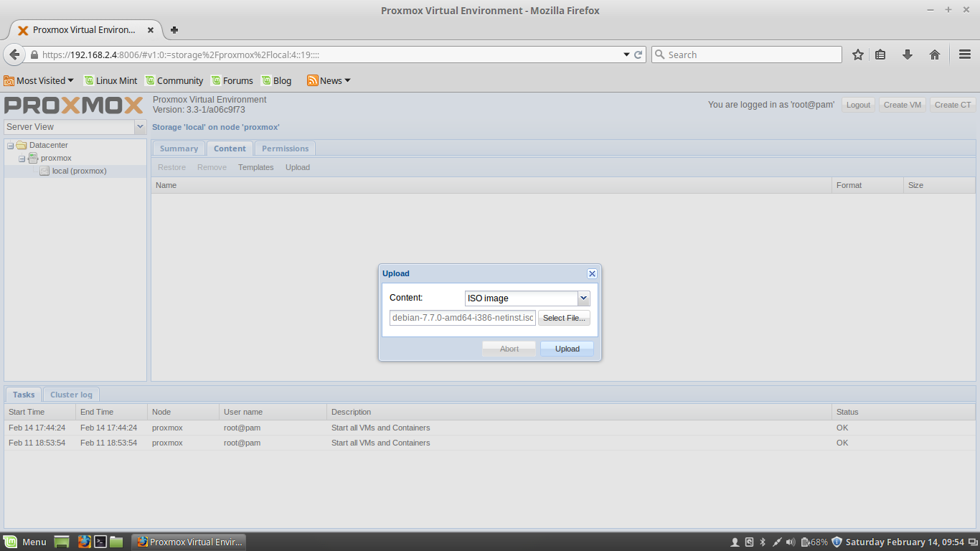Launch Firefox from the taskbar launcher

tap(84, 542)
